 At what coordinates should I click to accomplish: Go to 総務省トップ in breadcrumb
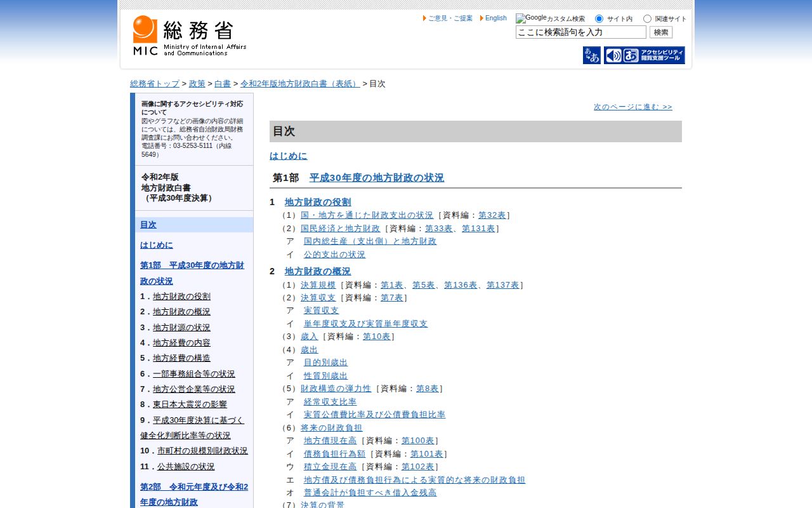pyautogui.click(x=155, y=84)
